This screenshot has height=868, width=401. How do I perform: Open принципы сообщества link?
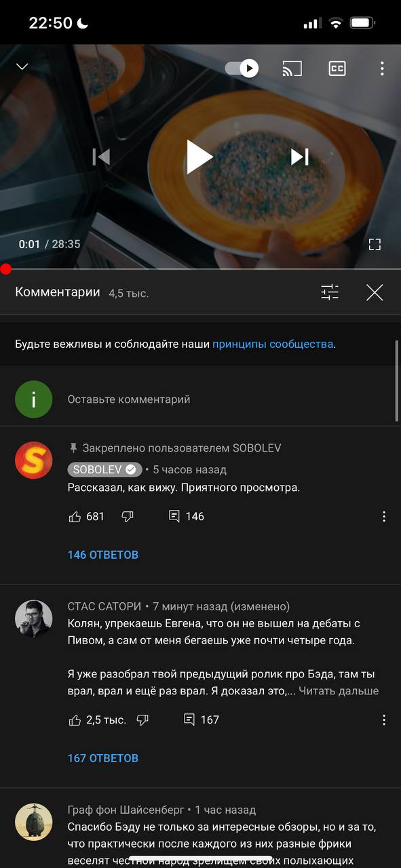tap(273, 344)
